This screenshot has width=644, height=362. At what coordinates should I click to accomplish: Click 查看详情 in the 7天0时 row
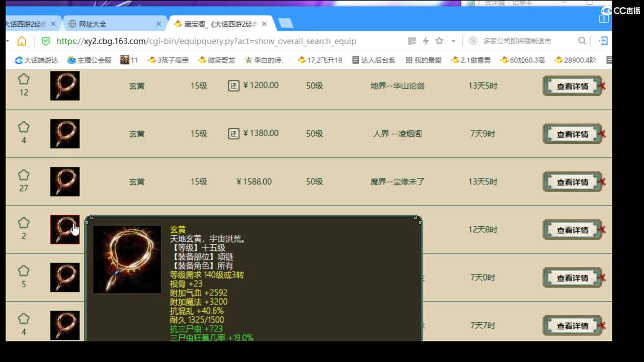(573, 278)
